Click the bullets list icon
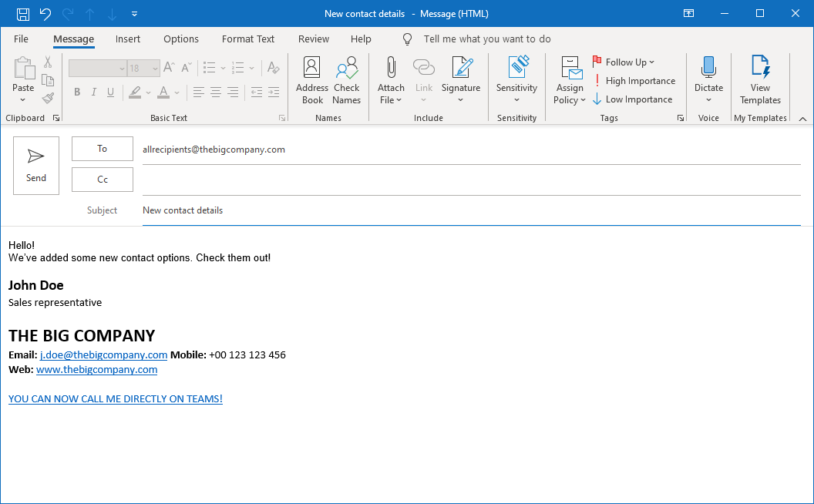 click(209, 68)
